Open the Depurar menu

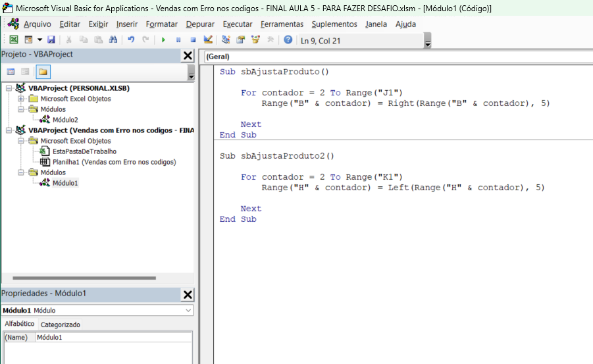point(200,24)
